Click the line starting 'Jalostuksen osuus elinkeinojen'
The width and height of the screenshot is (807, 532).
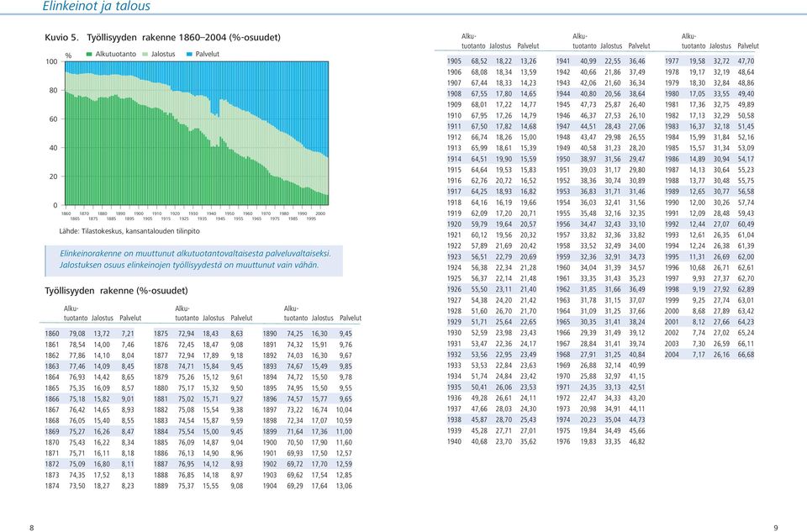pos(189,266)
